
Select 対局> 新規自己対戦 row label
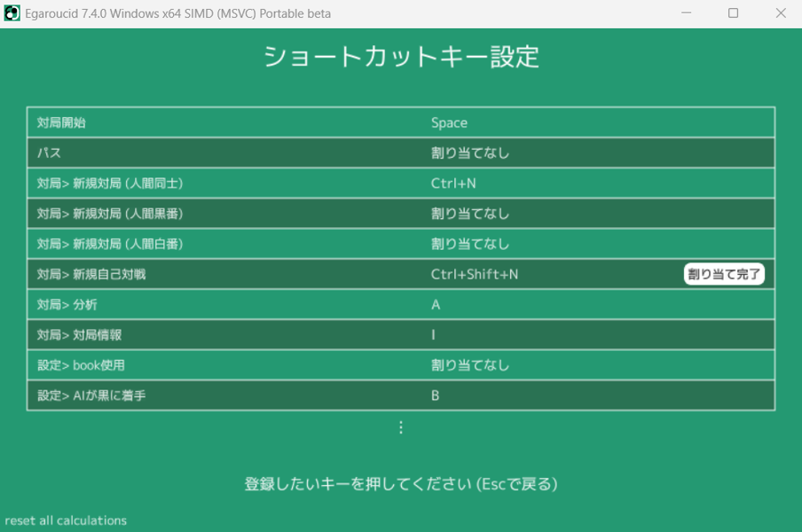tap(91, 274)
